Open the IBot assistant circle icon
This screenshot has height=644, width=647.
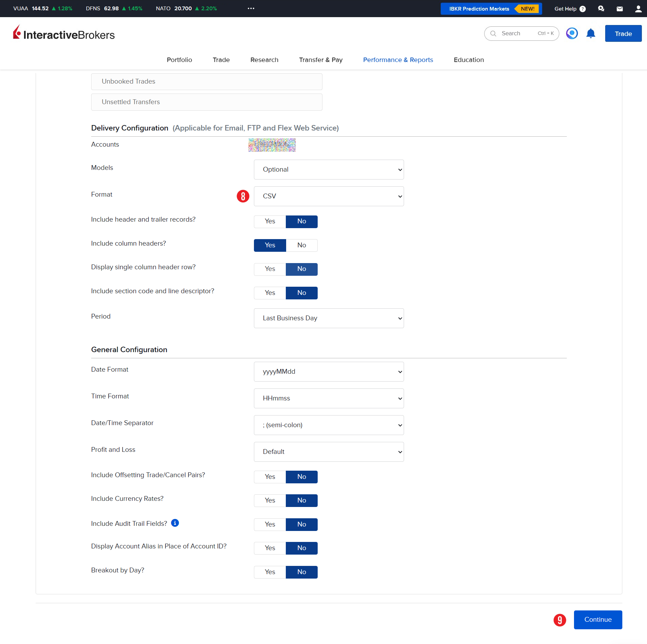(x=572, y=33)
